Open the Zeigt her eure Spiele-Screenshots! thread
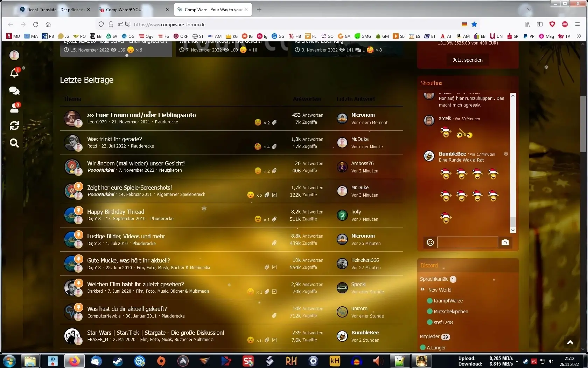This screenshot has width=588, height=368. [129, 188]
